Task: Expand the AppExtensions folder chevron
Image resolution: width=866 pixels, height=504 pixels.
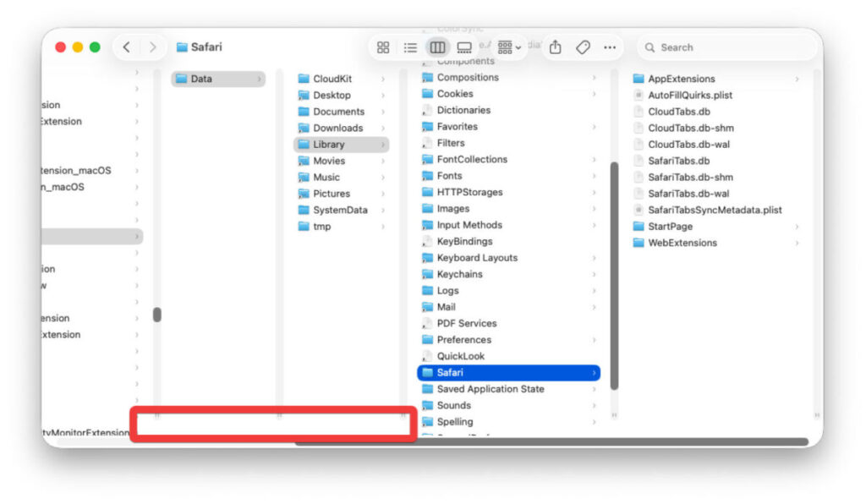Action: point(797,79)
